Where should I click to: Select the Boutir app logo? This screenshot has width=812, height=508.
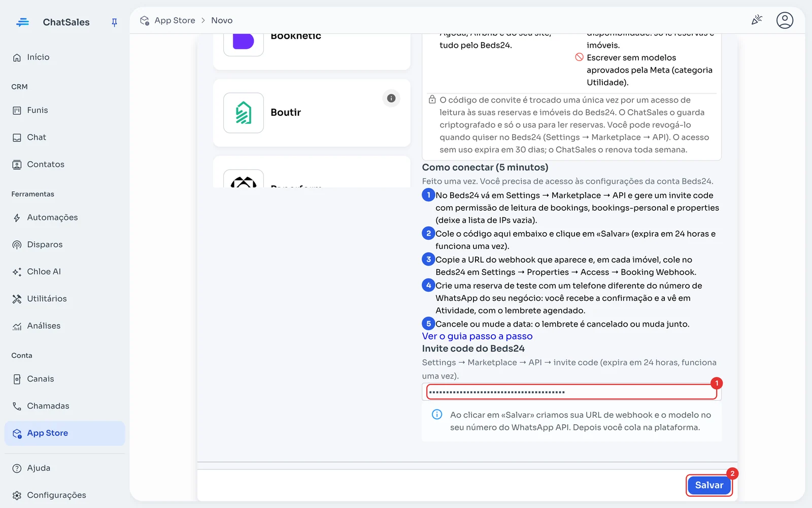coord(244,113)
